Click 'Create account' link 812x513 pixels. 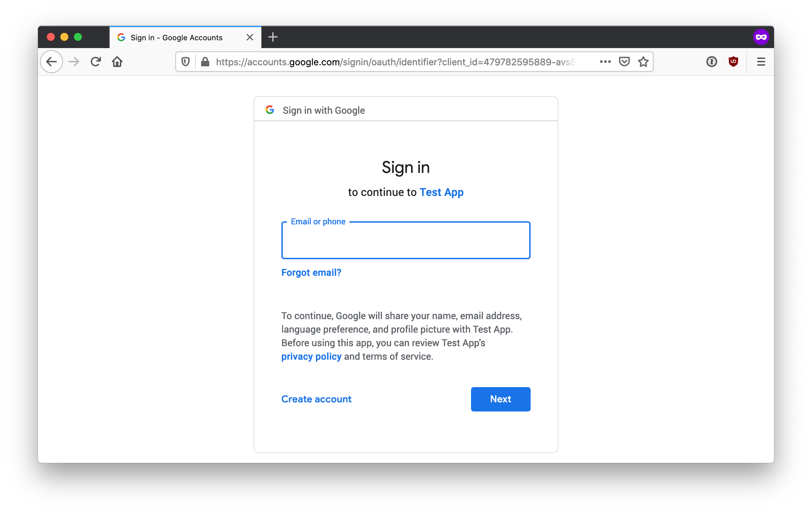(x=316, y=399)
